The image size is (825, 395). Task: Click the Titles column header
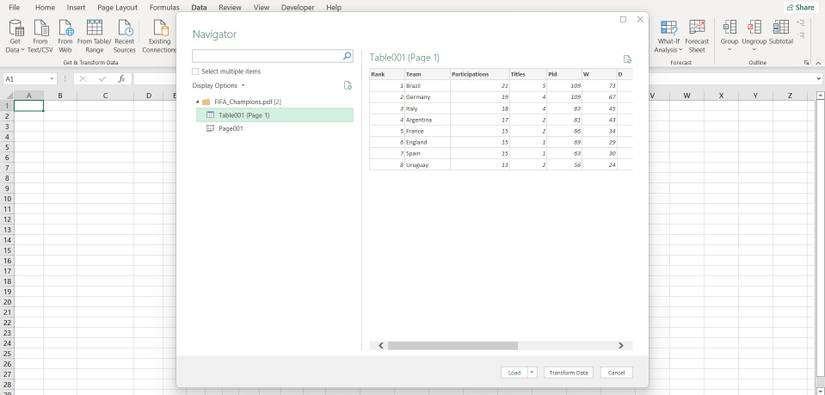(x=528, y=74)
